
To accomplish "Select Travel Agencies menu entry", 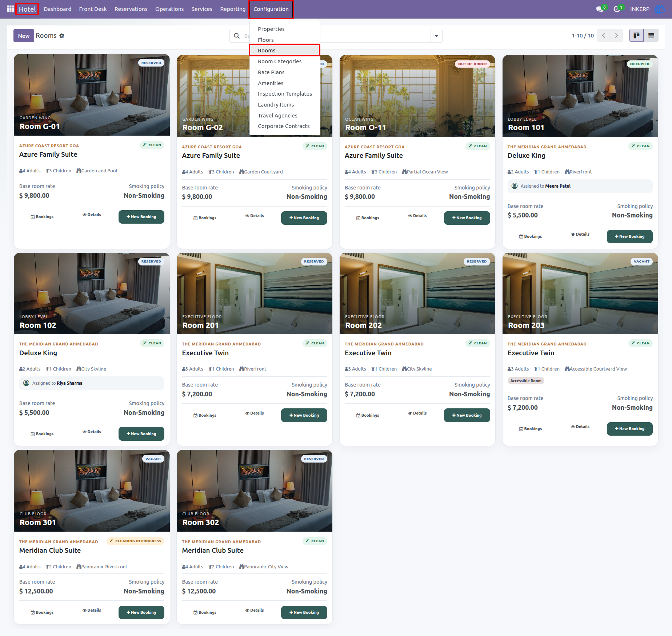I will coord(285,116).
